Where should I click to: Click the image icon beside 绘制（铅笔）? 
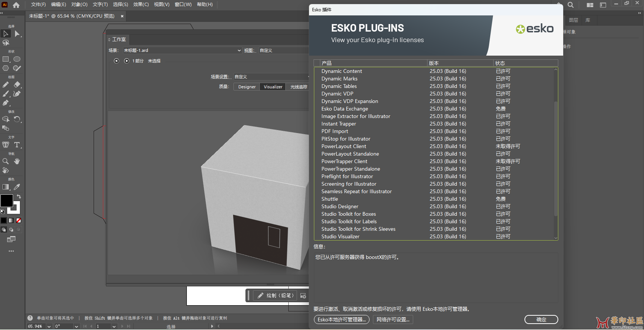[303, 296]
